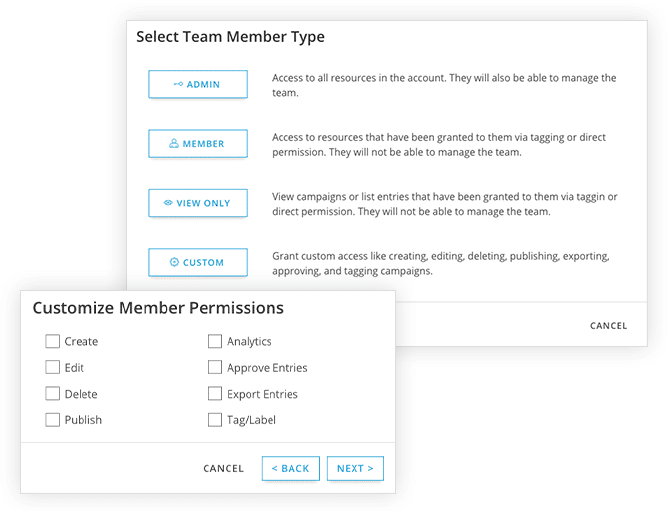Click the key icon on Admin button
668x514 pixels.
coord(178,85)
